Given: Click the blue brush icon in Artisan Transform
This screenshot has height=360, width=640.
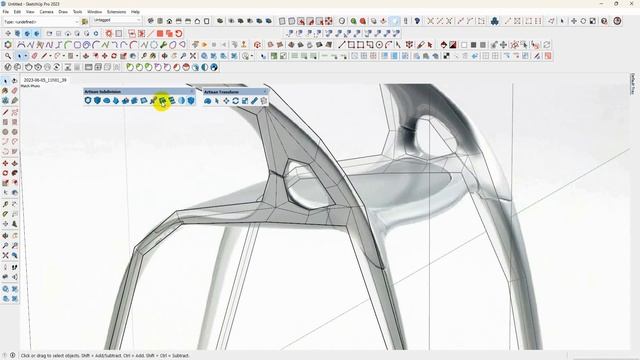Looking at the screenshot, I should click(x=254, y=101).
